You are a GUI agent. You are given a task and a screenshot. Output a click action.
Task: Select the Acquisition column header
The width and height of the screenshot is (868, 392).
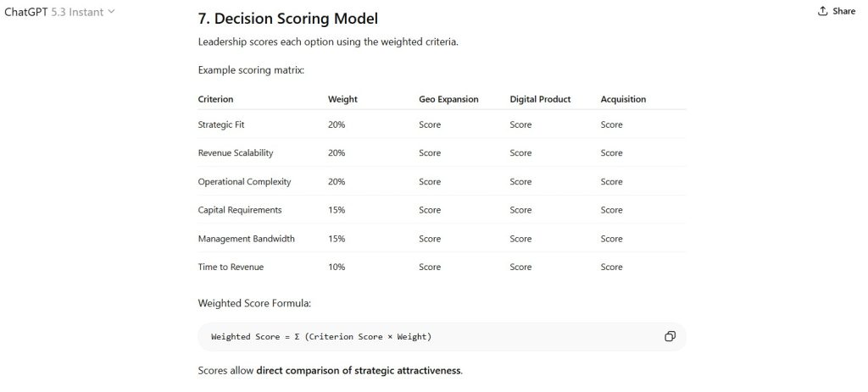point(623,99)
